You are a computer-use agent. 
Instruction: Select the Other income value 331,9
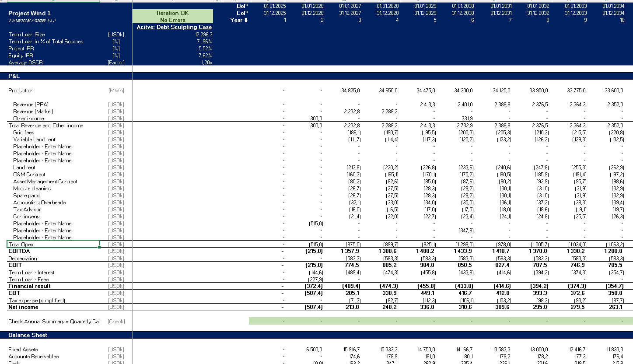tap(467, 119)
